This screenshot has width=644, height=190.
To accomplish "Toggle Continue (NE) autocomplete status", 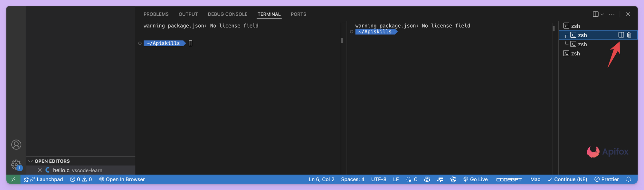I will coord(567,179).
